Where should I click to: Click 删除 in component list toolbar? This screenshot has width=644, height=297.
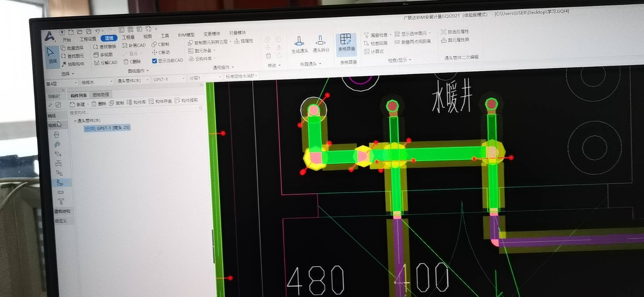coord(99,104)
